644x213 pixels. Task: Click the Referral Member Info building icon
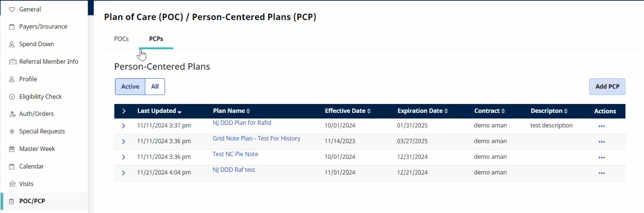click(12, 62)
